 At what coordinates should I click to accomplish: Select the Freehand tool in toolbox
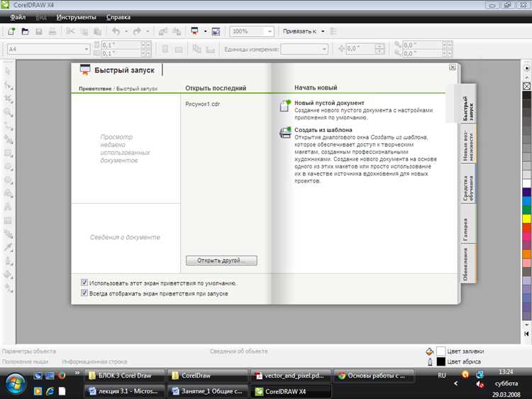8,126
